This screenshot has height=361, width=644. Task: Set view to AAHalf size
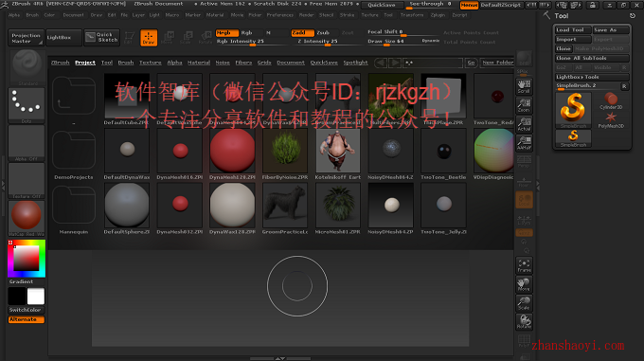click(x=524, y=143)
